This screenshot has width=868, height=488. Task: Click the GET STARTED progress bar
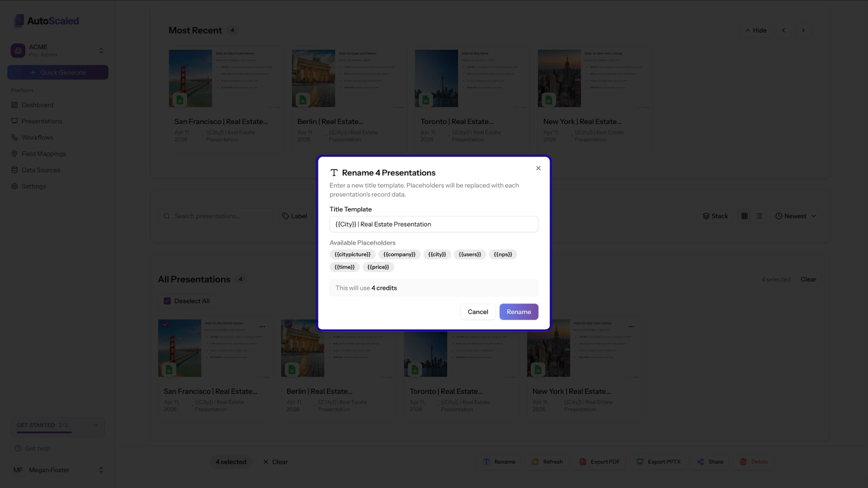44,433
